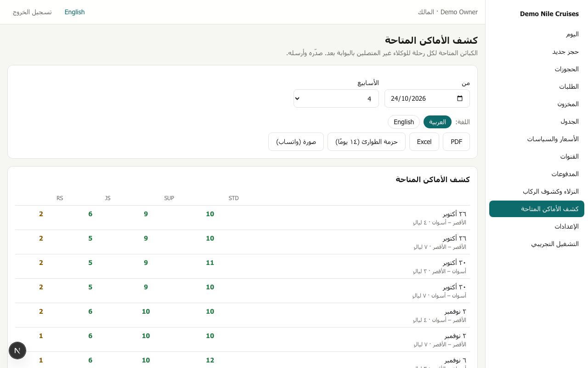The height and width of the screenshot is (368, 588).
Task: Go to حجز جديد sidebar item
Action: point(537,52)
